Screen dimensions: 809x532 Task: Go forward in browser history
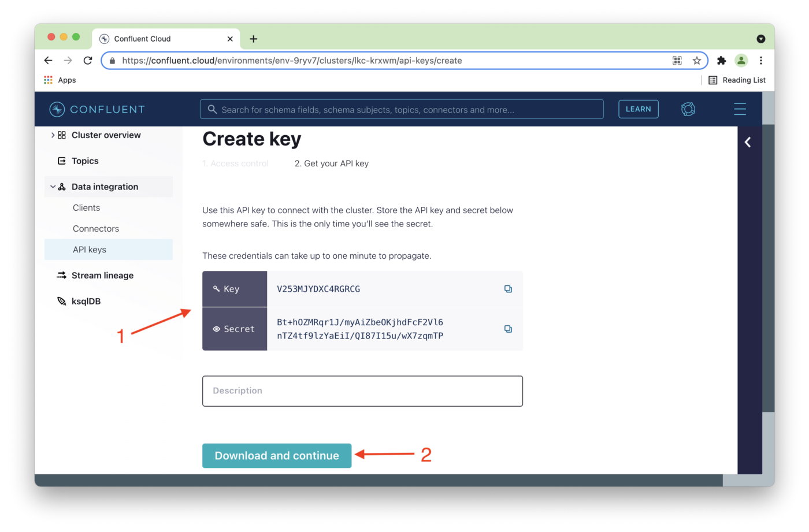pyautogui.click(x=68, y=60)
